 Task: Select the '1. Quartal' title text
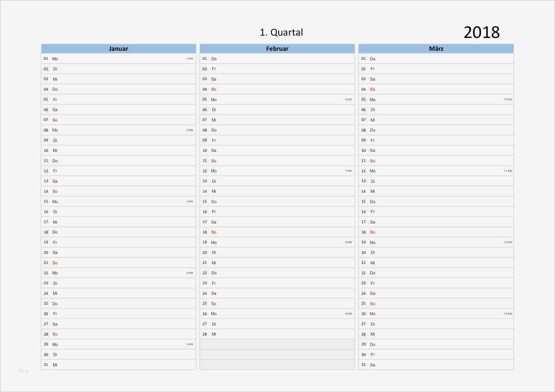click(281, 32)
